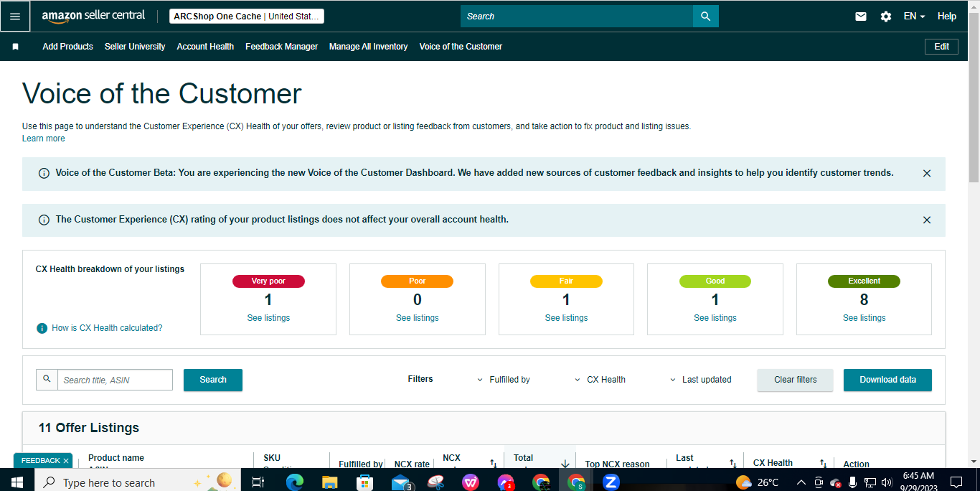Open the Windows Start menu
Image resolution: width=980 pixels, height=491 pixels.
[17, 482]
